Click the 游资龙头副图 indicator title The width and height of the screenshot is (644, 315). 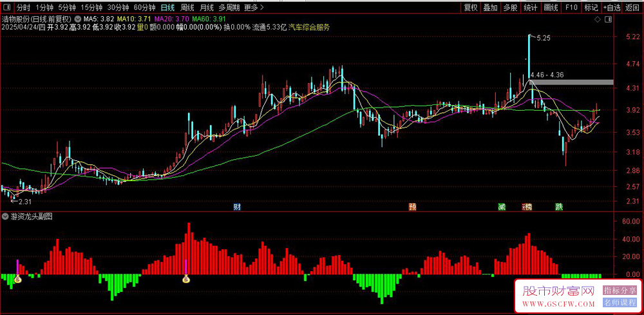click(31, 217)
